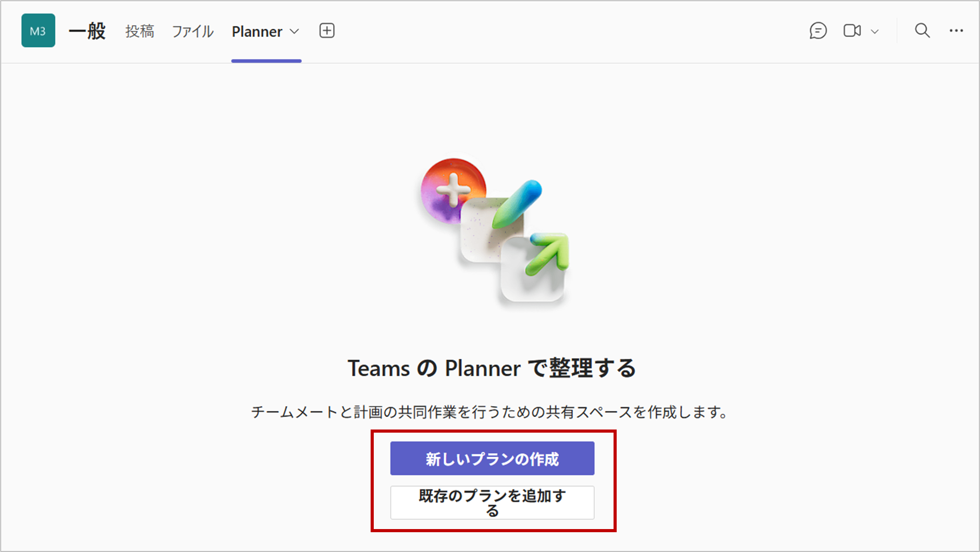This screenshot has width=980, height=552.
Task: Start a video meeting with the camera icon
Action: (x=852, y=31)
